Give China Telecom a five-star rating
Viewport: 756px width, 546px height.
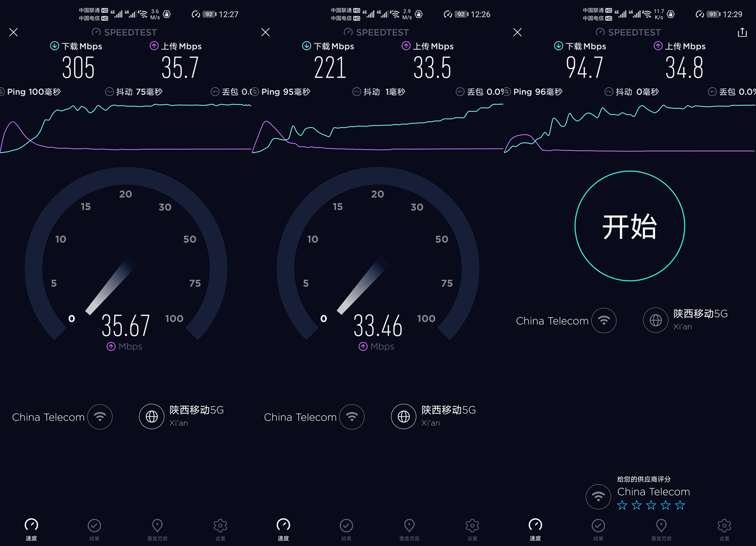(680, 505)
